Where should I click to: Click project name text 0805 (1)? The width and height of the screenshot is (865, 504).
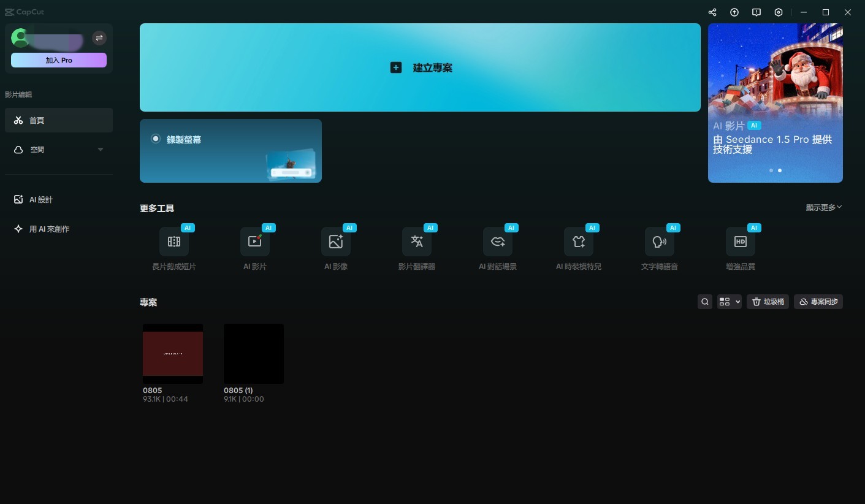[238, 391]
